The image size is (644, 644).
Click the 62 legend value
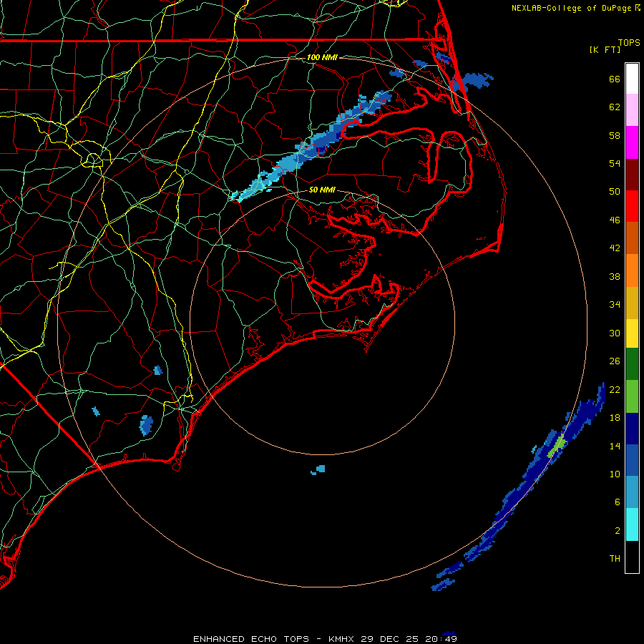[x=615, y=107]
